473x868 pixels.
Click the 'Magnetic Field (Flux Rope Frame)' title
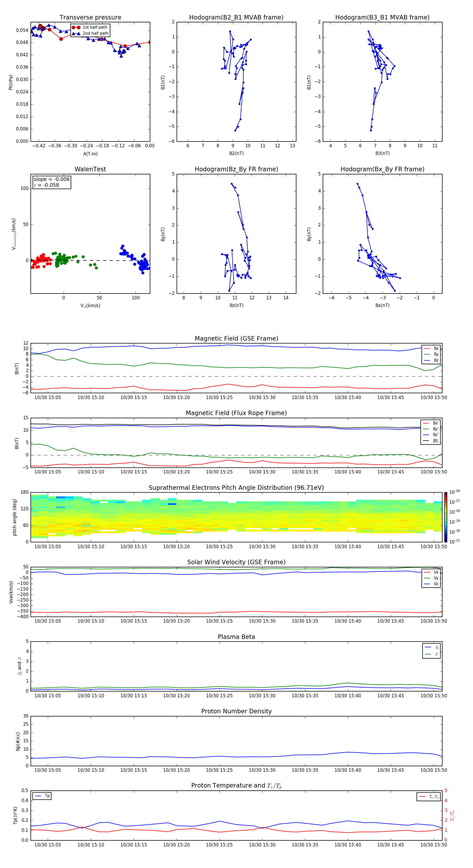236,413
